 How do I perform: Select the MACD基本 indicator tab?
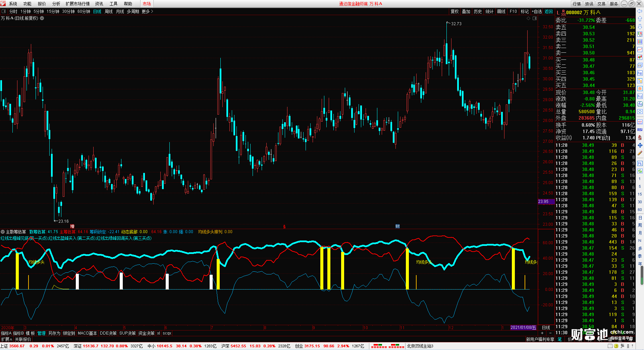87,333
